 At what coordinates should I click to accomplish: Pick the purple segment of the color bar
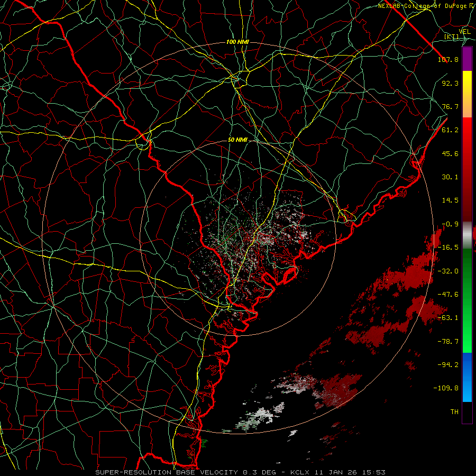click(467, 59)
